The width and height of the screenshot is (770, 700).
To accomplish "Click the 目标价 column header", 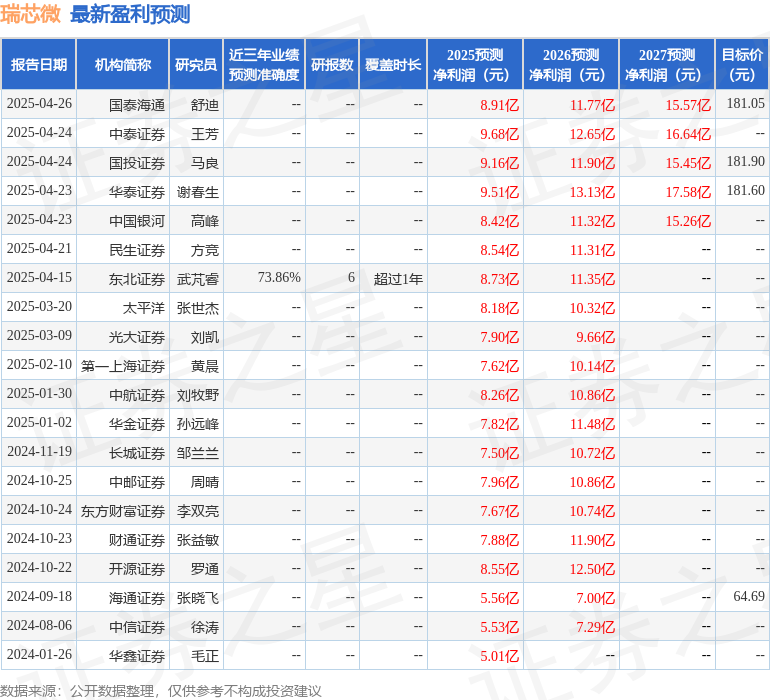I will tap(742, 64).
